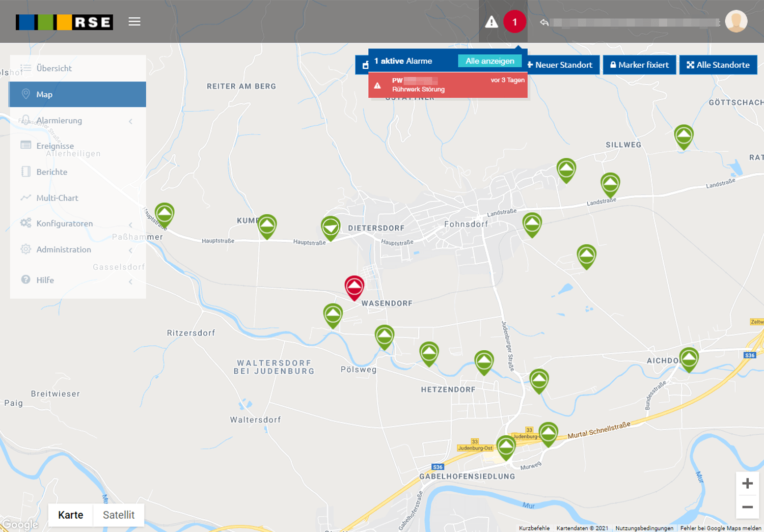Click the Neuer Standort button
This screenshot has width=764, height=532.
[562, 65]
